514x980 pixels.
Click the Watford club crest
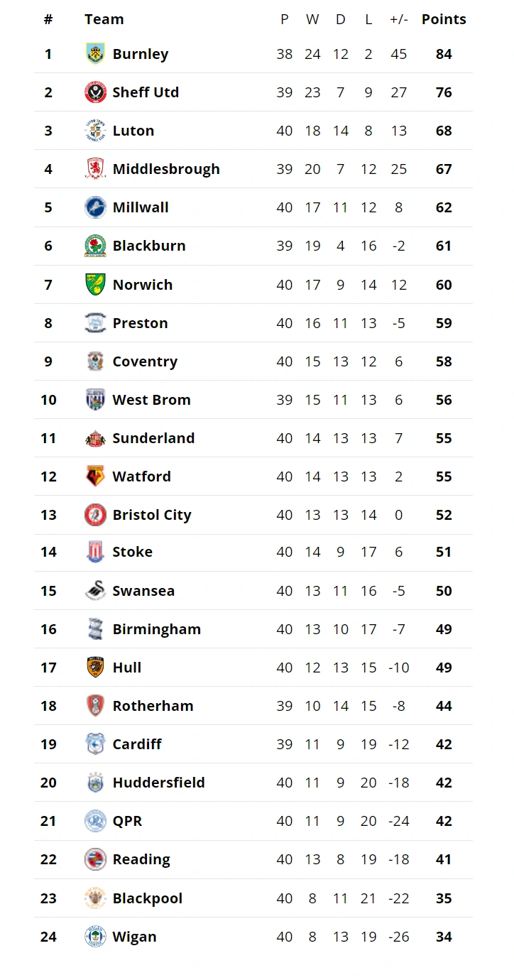pyautogui.click(x=95, y=476)
